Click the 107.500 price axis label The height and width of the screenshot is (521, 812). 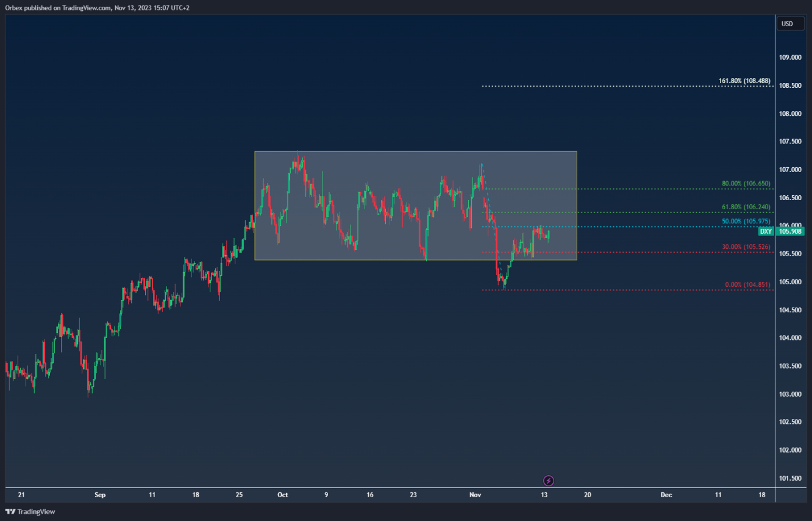[790, 142]
